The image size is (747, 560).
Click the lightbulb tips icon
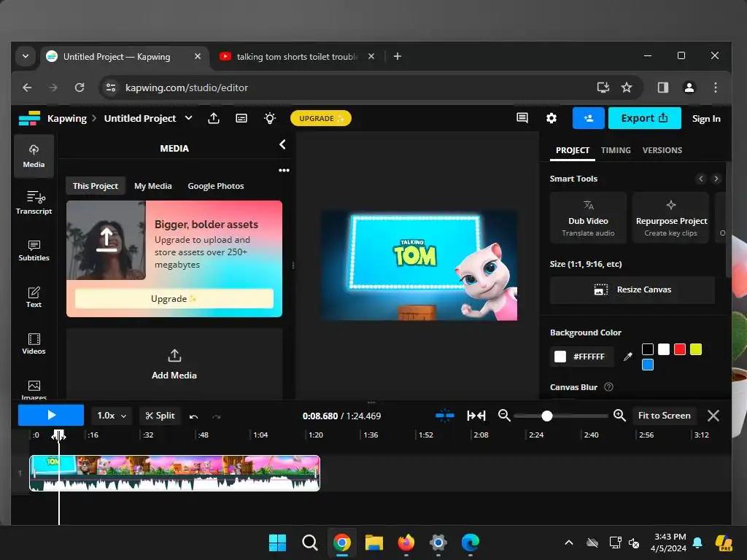270,118
